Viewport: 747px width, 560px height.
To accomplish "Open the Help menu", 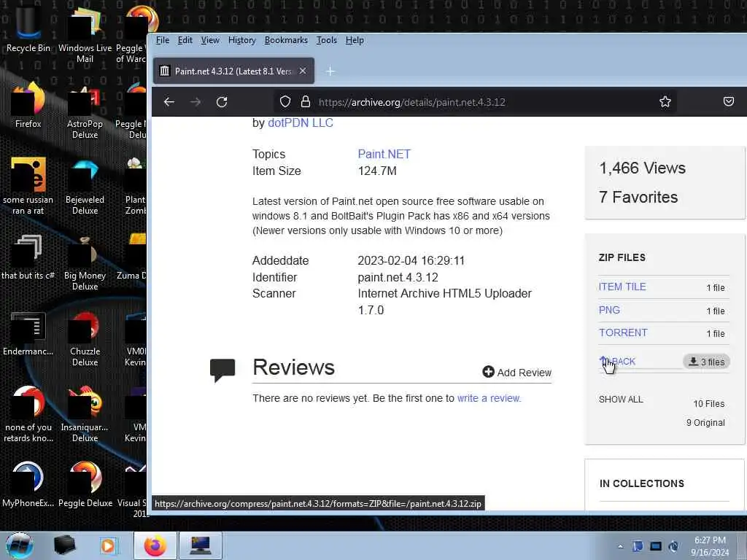I will (x=355, y=40).
